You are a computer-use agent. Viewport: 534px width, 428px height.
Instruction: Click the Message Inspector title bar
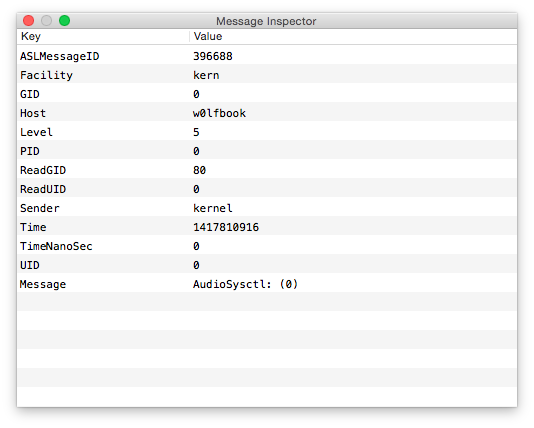pyautogui.click(x=266, y=21)
